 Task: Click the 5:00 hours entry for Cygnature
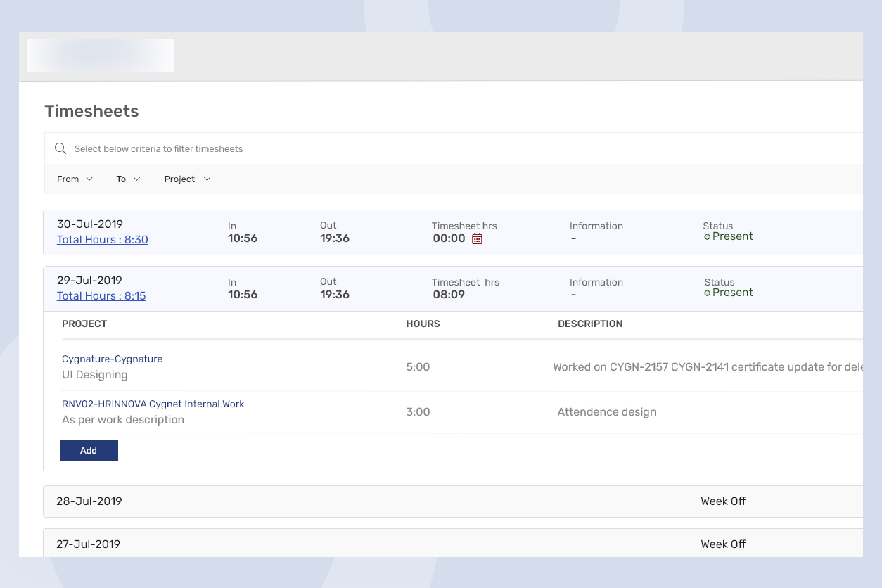[418, 367]
